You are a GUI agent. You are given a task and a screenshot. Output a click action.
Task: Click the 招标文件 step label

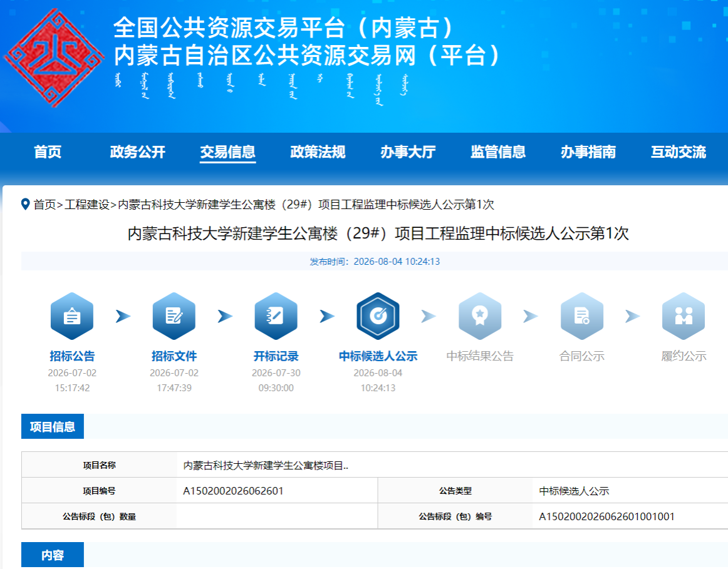click(x=174, y=356)
